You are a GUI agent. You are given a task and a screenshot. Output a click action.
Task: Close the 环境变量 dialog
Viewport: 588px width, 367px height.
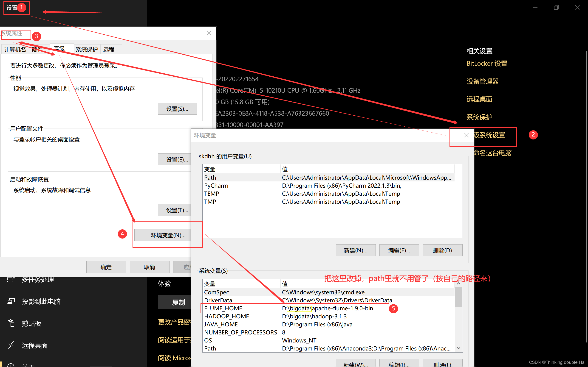coord(466,135)
